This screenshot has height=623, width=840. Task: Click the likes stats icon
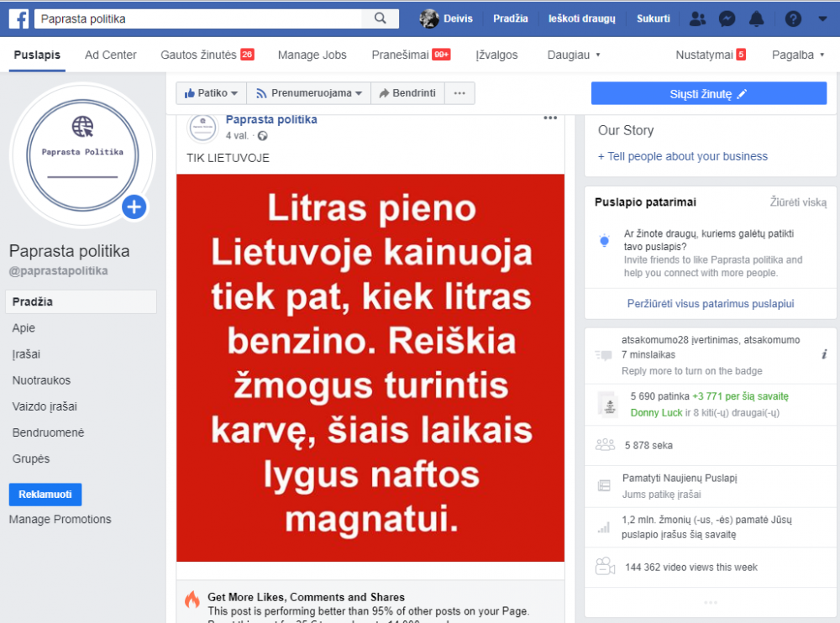608,405
